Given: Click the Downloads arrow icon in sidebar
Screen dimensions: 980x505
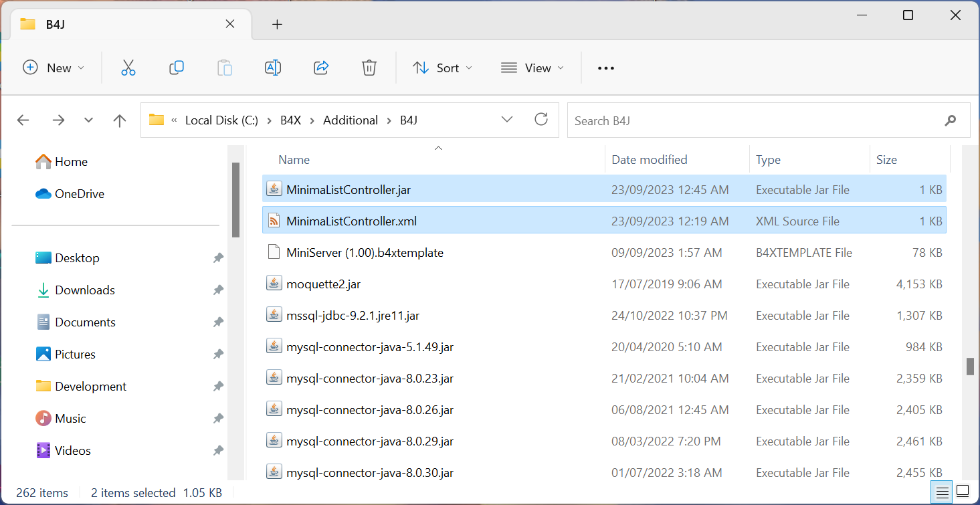Looking at the screenshot, I should 43,290.
